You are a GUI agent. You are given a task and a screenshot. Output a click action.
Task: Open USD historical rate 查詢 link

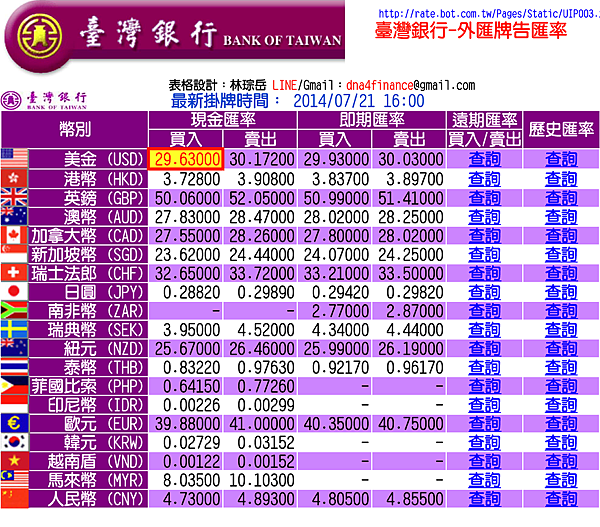(x=561, y=159)
